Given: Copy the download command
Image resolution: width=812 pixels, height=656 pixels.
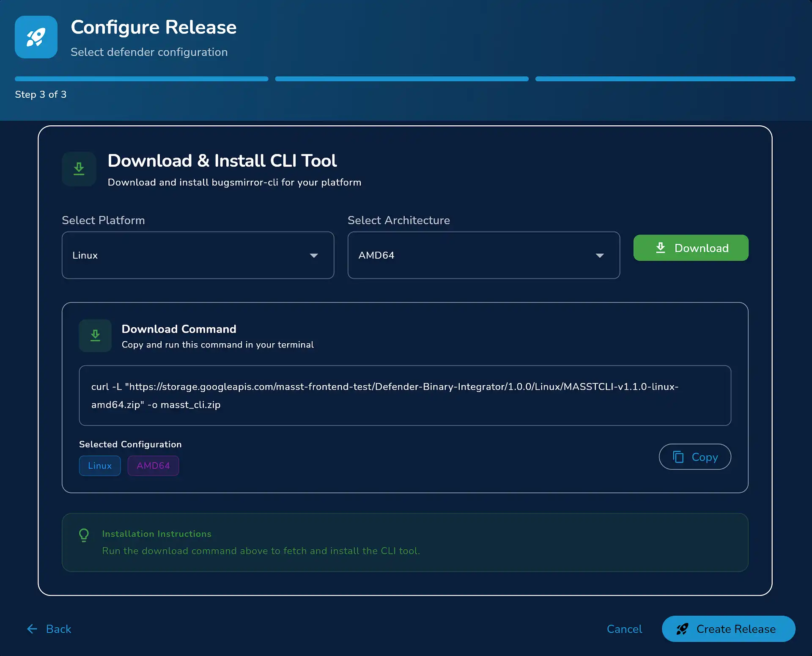Looking at the screenshot, I should (695, 457).
